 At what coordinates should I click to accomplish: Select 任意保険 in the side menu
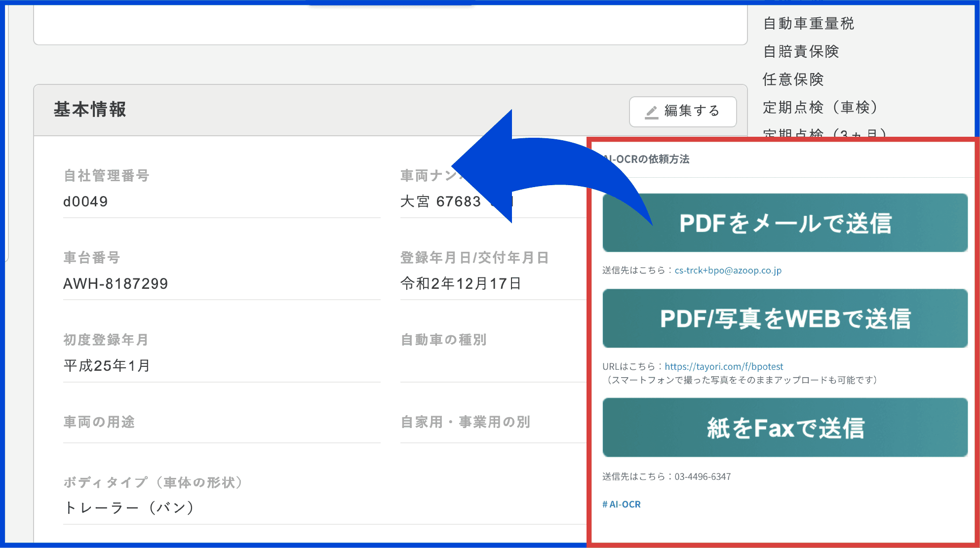[793, 79]
